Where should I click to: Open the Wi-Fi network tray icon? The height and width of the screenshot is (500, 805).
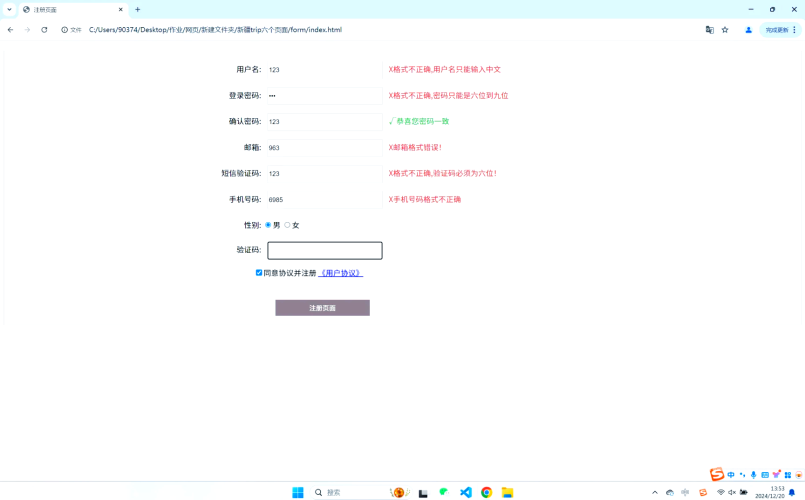tap(721, 492)
